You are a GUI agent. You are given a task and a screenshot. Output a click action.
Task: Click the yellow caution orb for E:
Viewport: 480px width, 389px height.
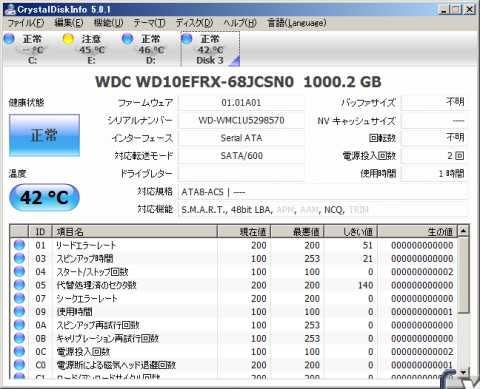pyautogui.click(x=68, y=39)
